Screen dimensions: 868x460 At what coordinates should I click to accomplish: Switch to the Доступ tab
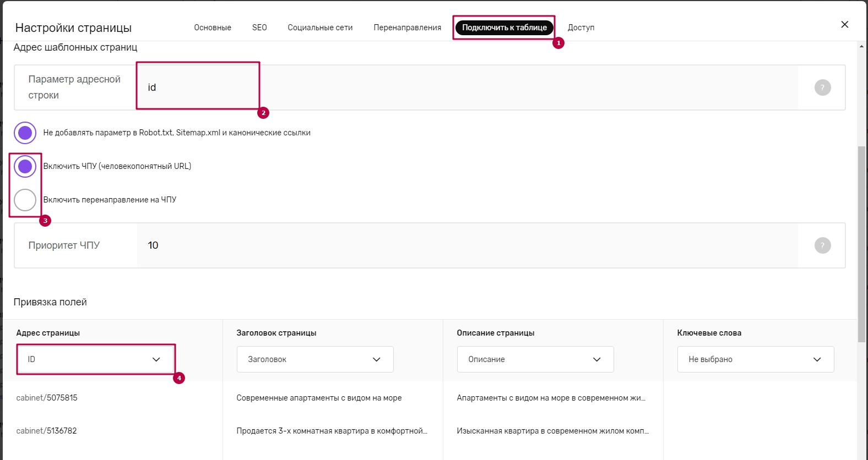(581, 28)
